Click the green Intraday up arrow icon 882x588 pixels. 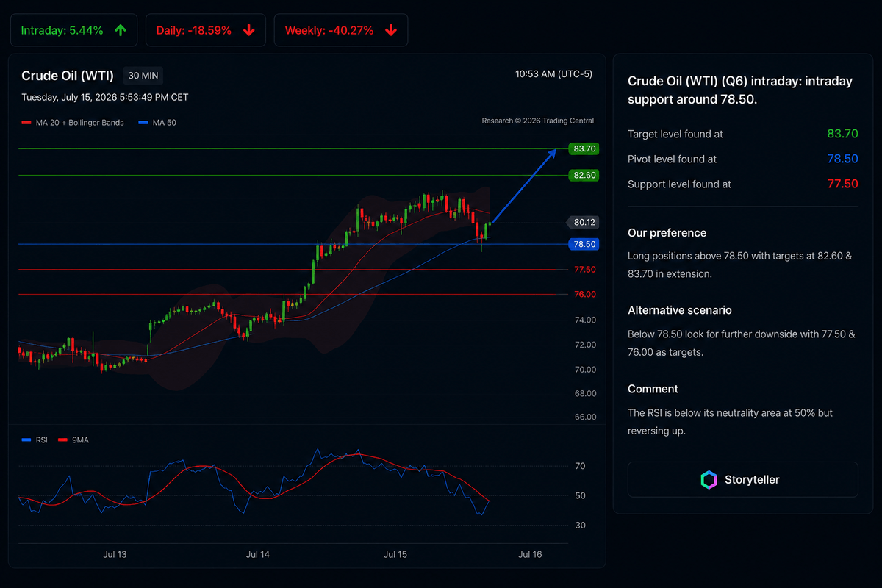pyautogui.click(x=121, y=30)
